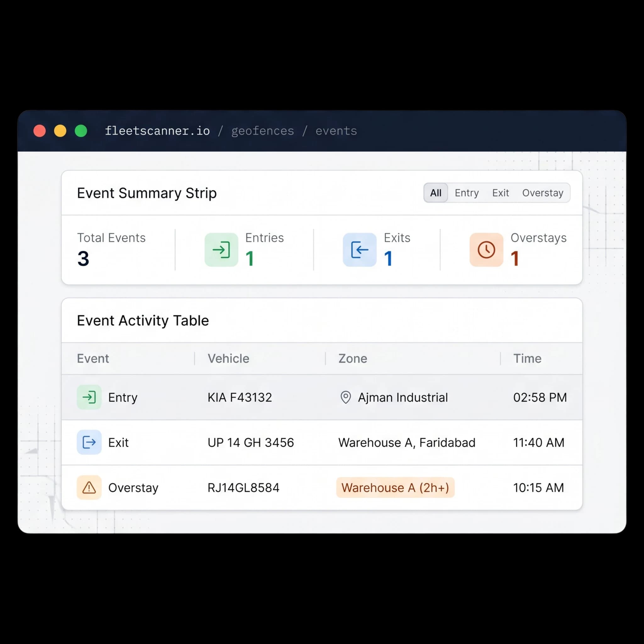The width and height of the screenshot is (644, 644).
Task: Click the green Entries arrow icon
Action: 221,250
